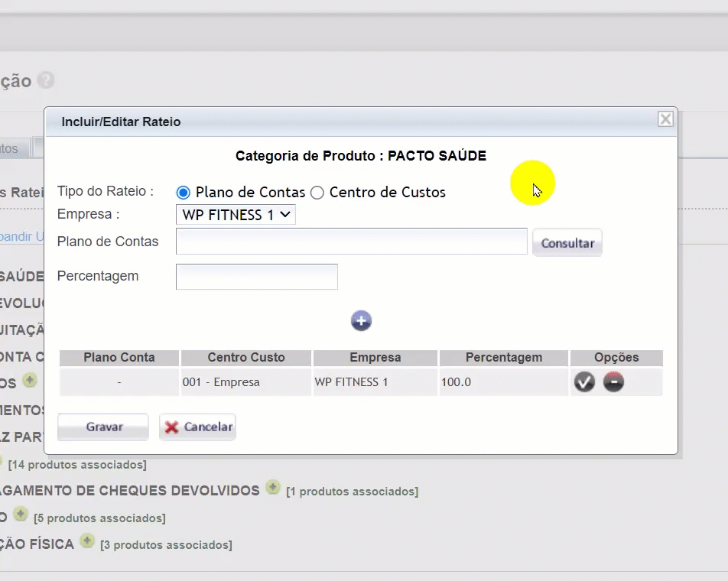Click green plus before 3 produtos associados
This screenshot has width=728, height=581.
click(x=87, y=541)
